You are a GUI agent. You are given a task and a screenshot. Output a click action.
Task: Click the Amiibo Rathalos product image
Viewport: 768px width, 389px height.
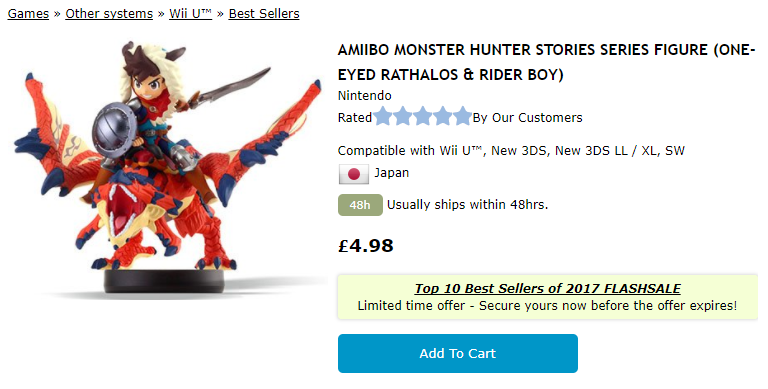167,168
